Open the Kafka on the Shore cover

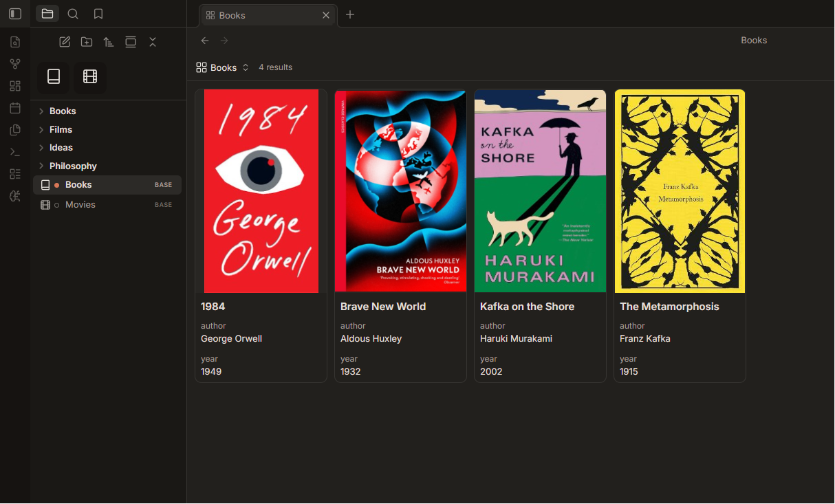click(x=541, y=191)
